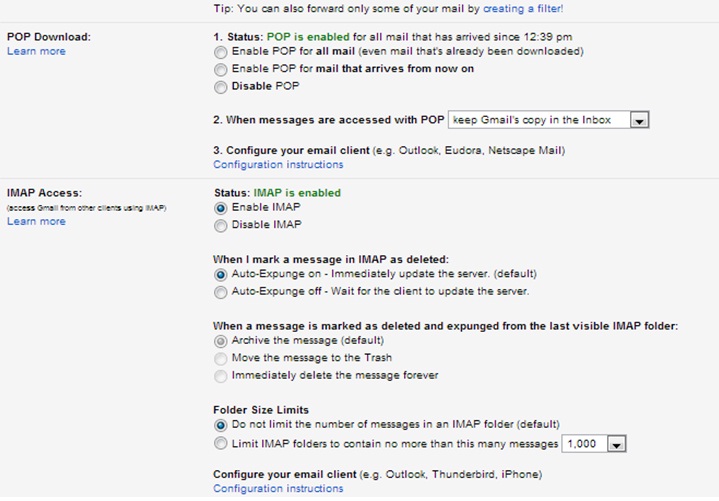Turn Auto-Expunge off

pyautogui.click(x=220, y=292)
